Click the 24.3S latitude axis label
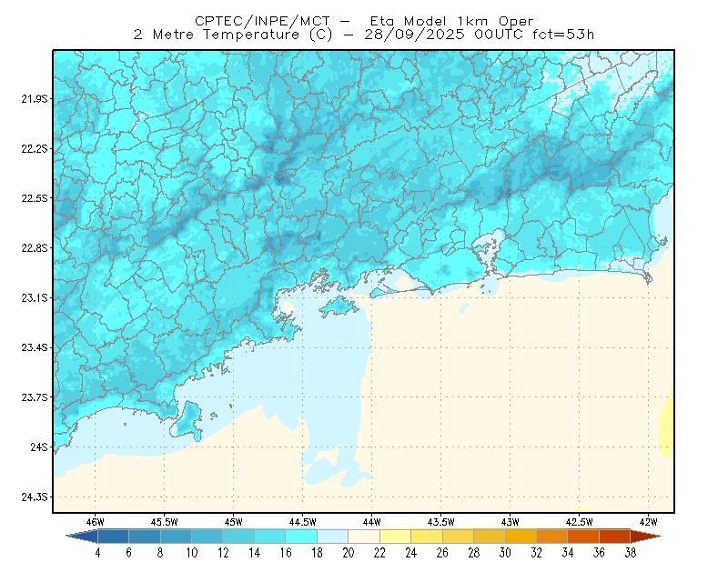 click(35, 497)
